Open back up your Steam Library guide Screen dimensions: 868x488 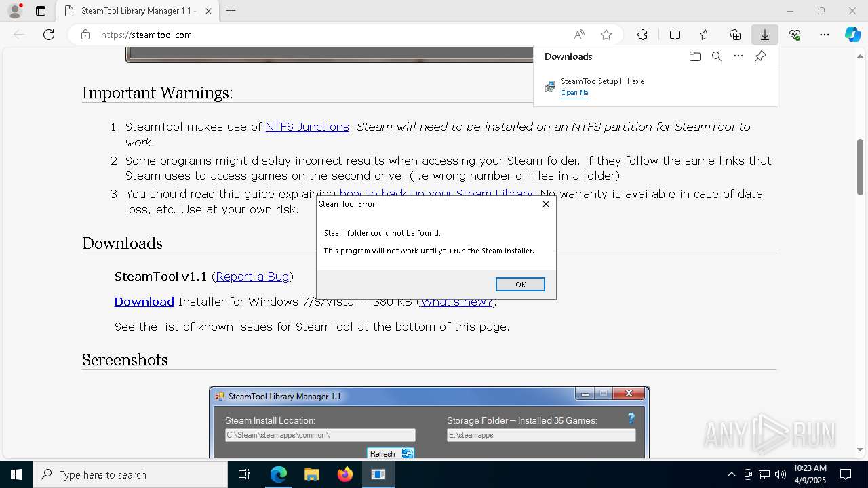[x=436, y=194]
